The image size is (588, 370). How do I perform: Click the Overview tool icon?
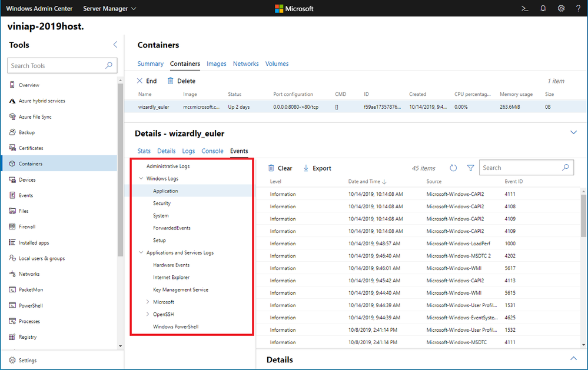coord(12,85)
